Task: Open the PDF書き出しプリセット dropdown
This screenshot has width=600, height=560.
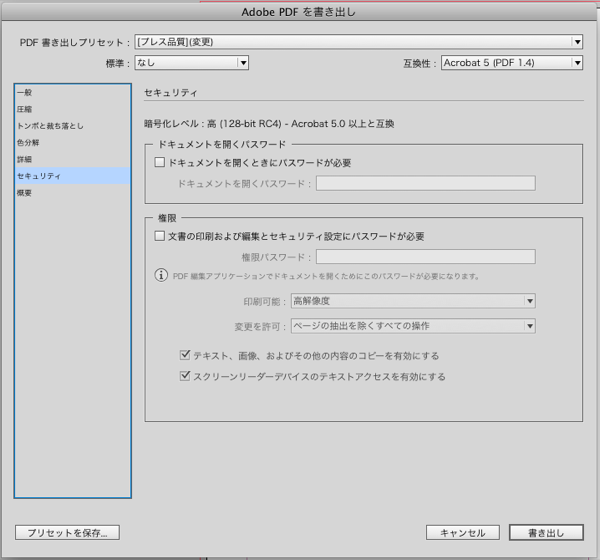Action: (x=358, y=42)
